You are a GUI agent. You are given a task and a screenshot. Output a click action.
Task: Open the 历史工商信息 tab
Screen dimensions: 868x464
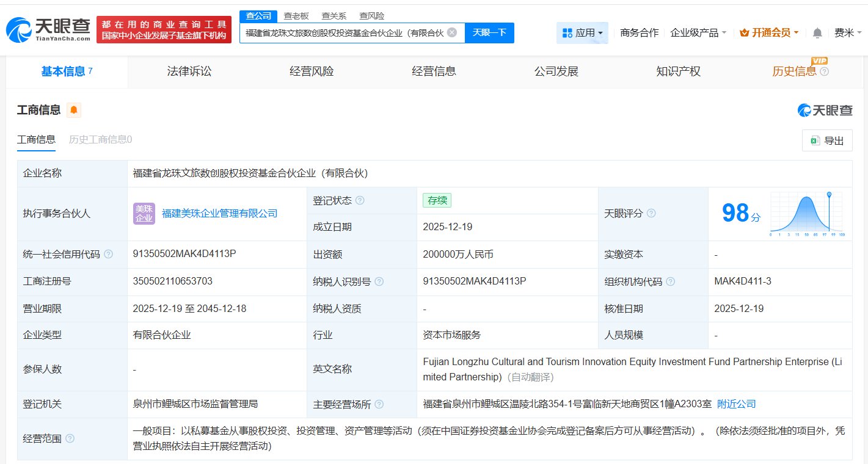point(99,139)
